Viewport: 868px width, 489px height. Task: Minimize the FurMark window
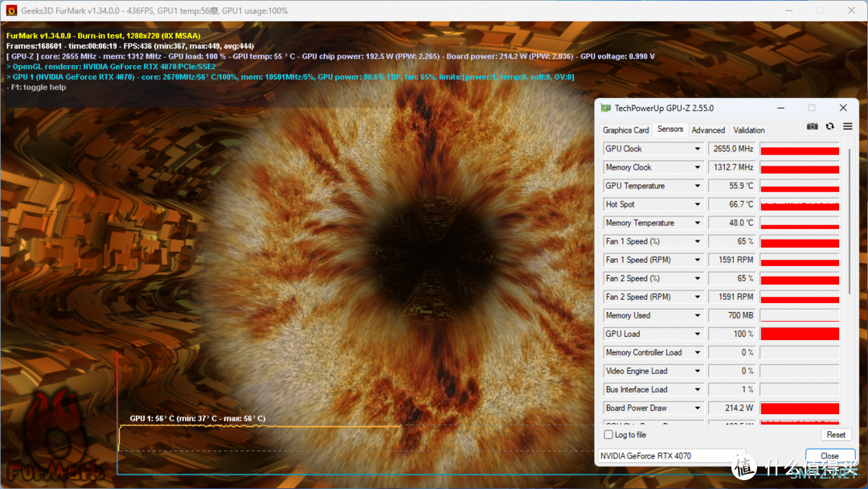click(x=789, y=10)
